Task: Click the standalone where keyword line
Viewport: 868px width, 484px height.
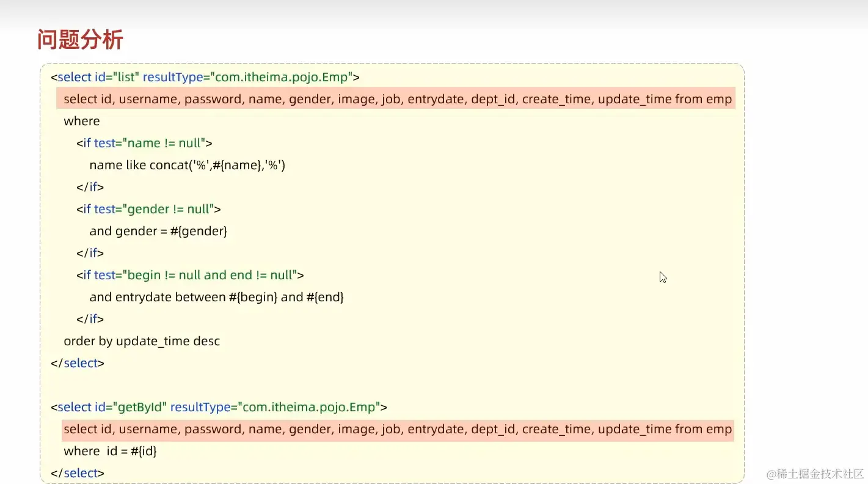Action: pyautogui.click(x=82, y=121)
